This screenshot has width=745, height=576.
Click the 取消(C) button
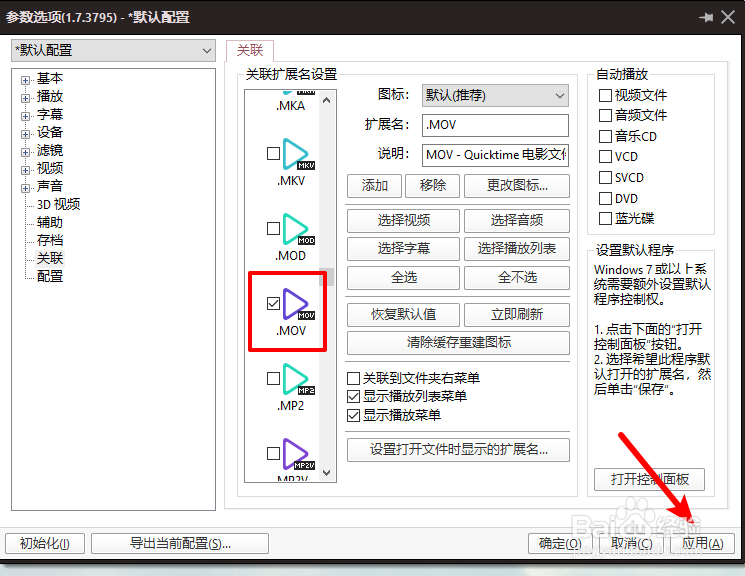pos(631,543)
